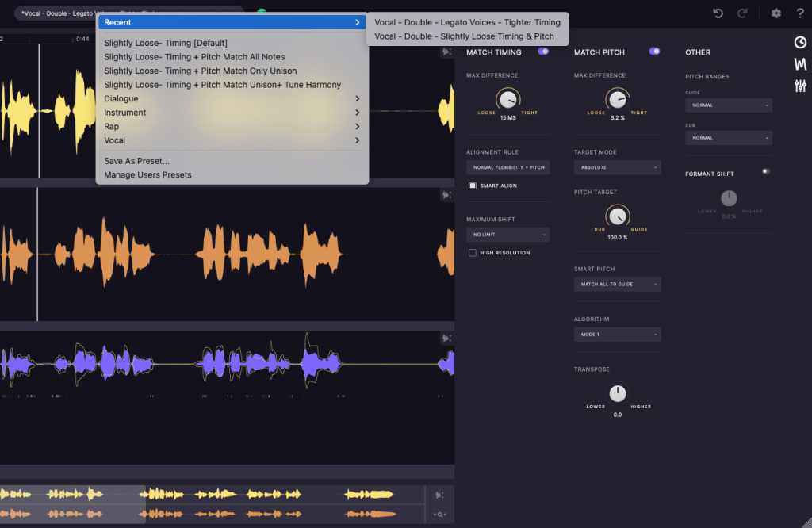This screenshot has height=528, width=812.
Task: Check the High Resolution checkbox
Action: click(473, 253)
